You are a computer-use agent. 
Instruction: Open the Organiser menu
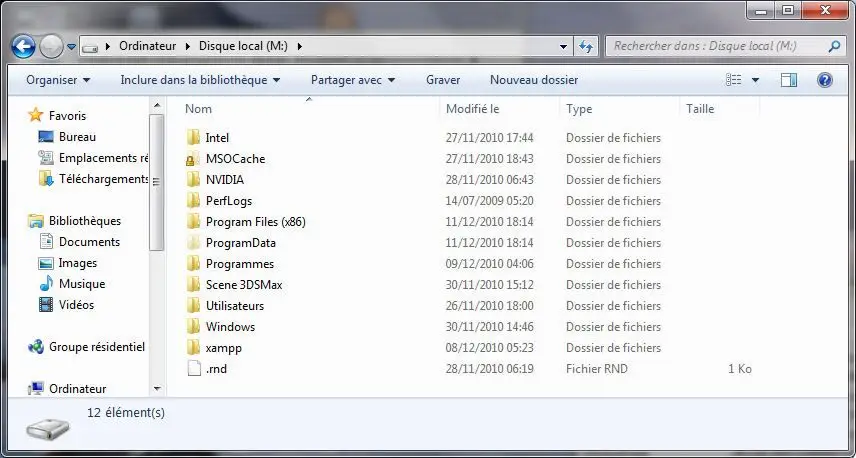pos(58,80)
